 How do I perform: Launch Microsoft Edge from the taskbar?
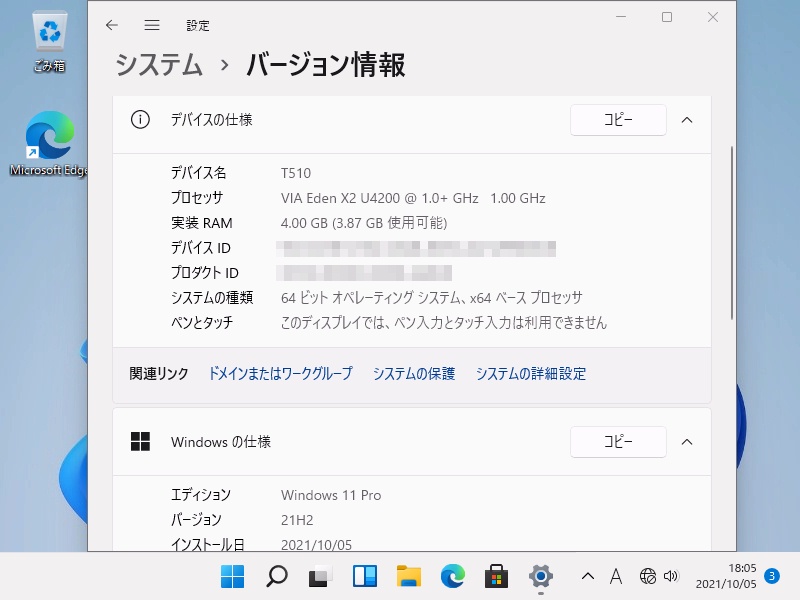(x=453, y=577)
